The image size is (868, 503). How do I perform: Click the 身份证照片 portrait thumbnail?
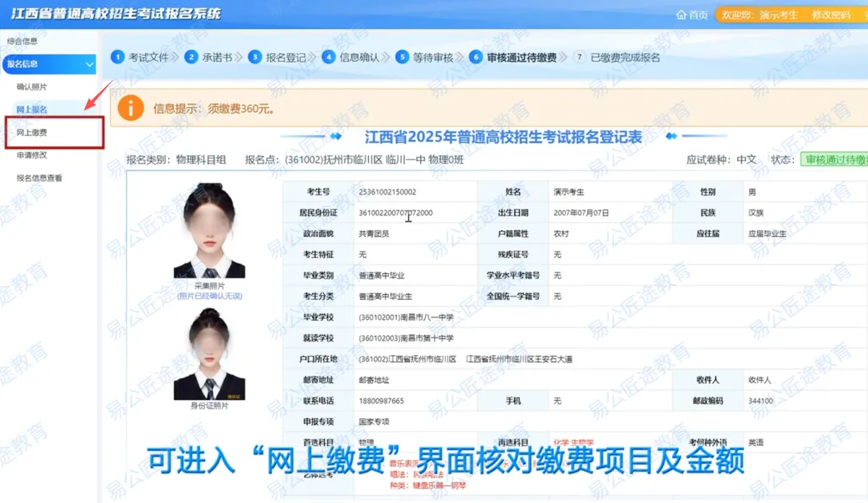[209, 354]
